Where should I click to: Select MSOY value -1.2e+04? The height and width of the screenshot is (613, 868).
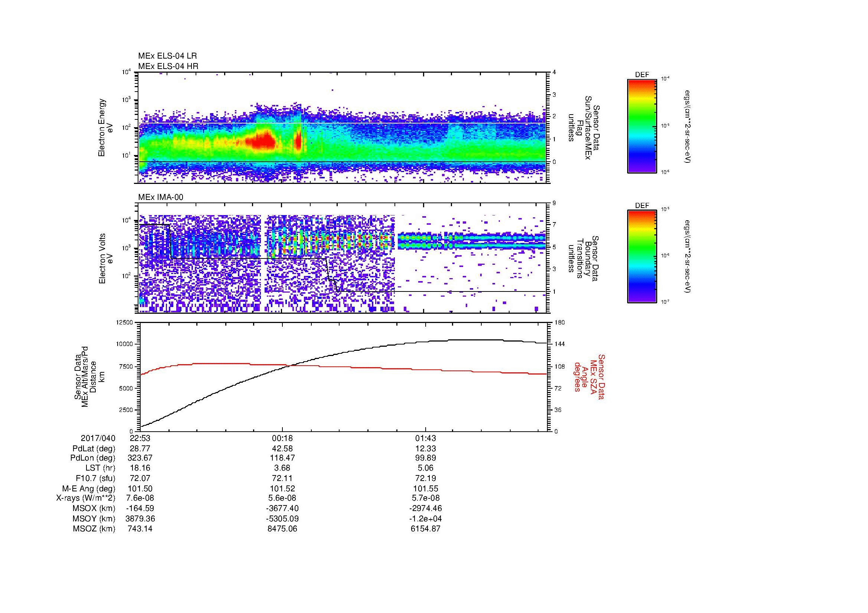(426, 518)
